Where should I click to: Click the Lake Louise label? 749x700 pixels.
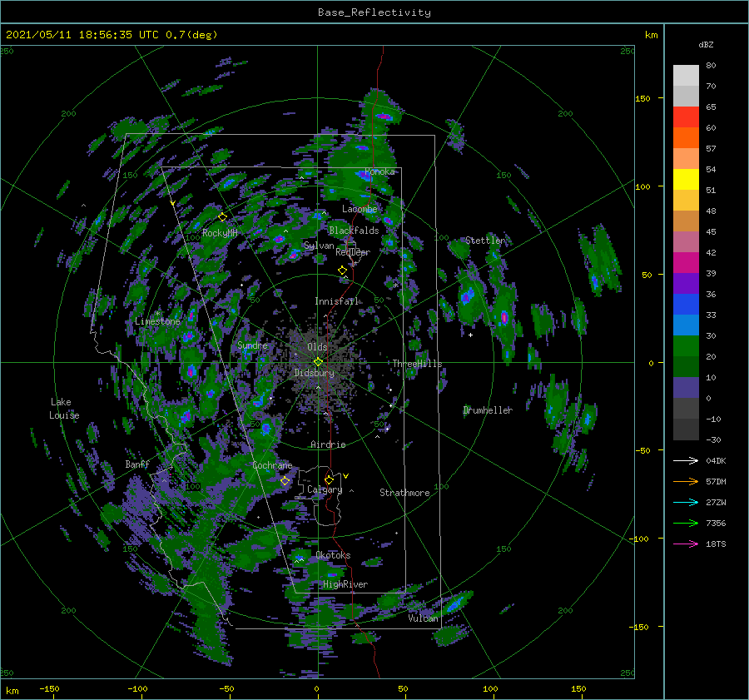(x=64, y=409)
